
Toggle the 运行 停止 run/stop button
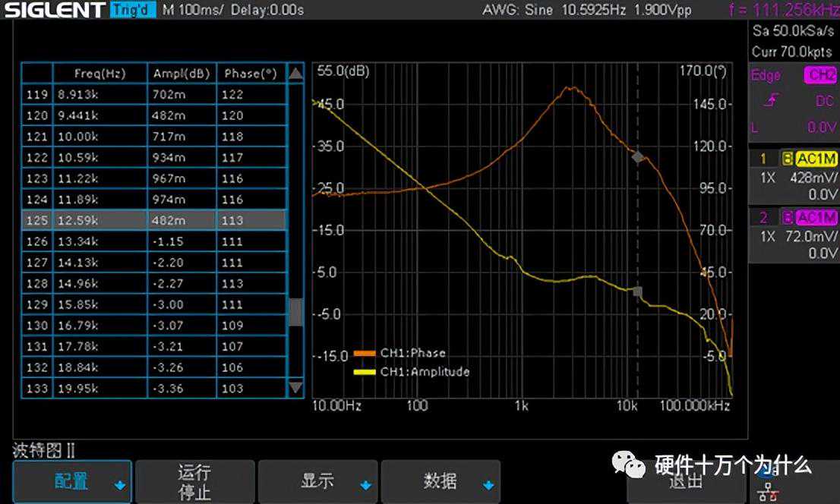[194, 482]
